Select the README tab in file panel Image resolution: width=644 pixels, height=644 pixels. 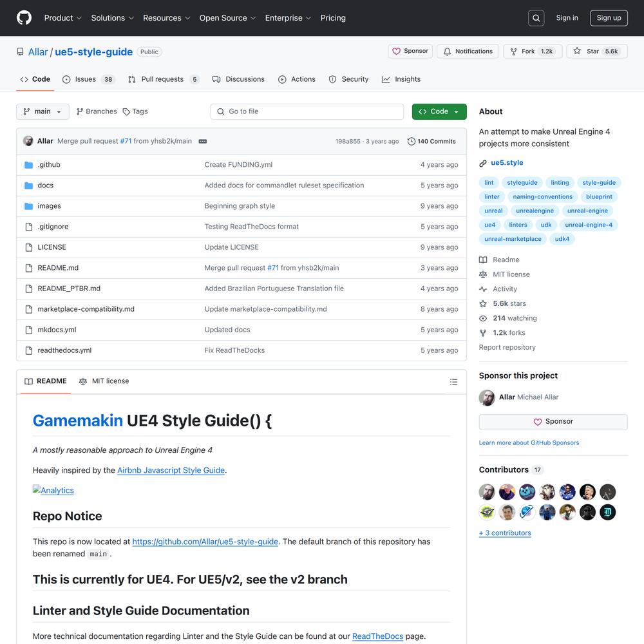click(x=46, y=381)
